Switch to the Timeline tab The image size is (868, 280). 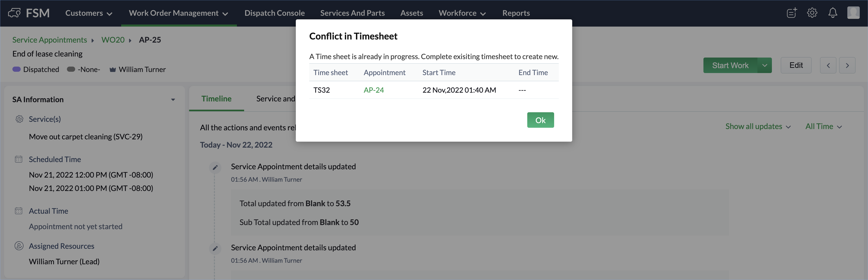(216, 99)
